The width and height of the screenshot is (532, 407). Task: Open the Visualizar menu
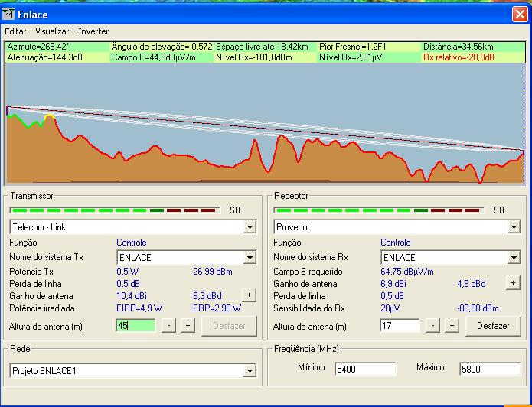click(52, 31)
